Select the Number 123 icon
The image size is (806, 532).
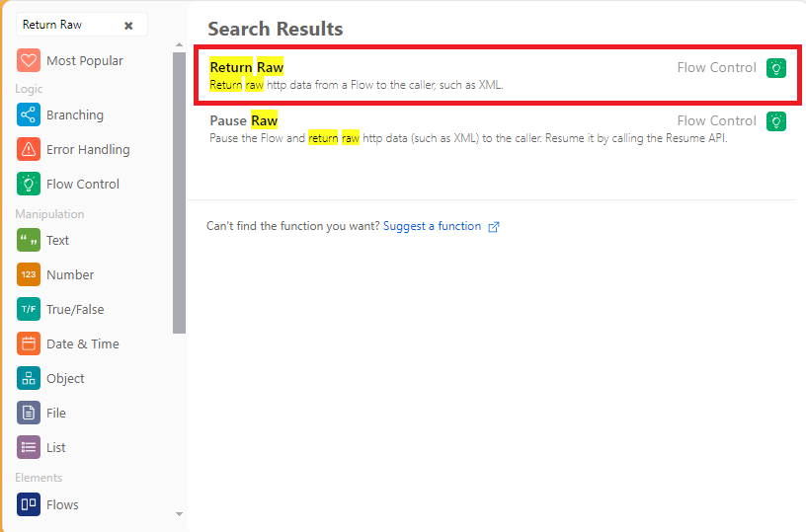point(29,274)
